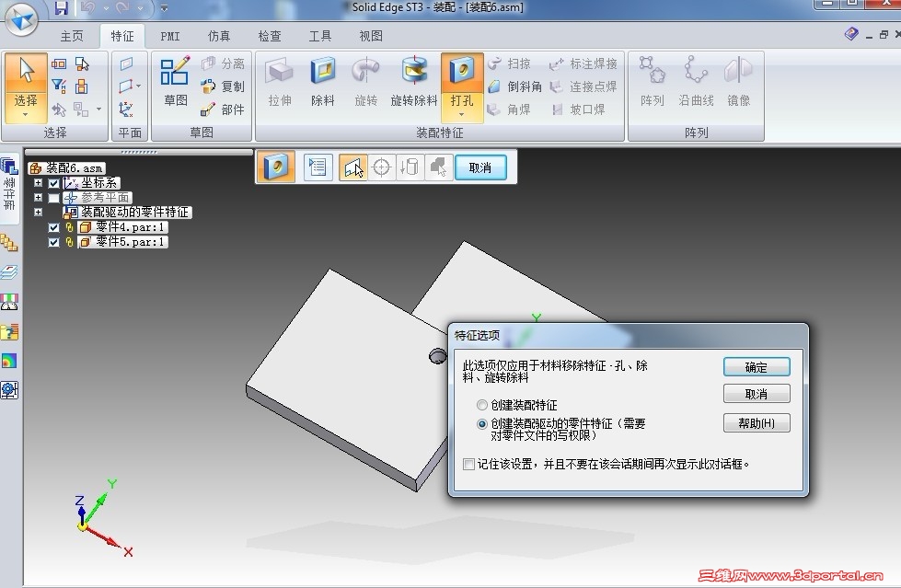Switch to the 仿真 ribbon tab

[219, 36]
